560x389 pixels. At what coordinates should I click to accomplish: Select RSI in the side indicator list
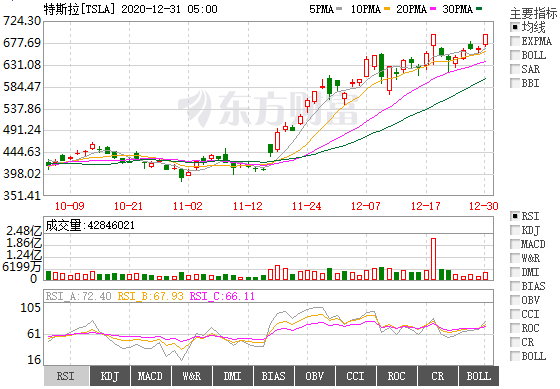pyautogui.click(x=515, y=216)
